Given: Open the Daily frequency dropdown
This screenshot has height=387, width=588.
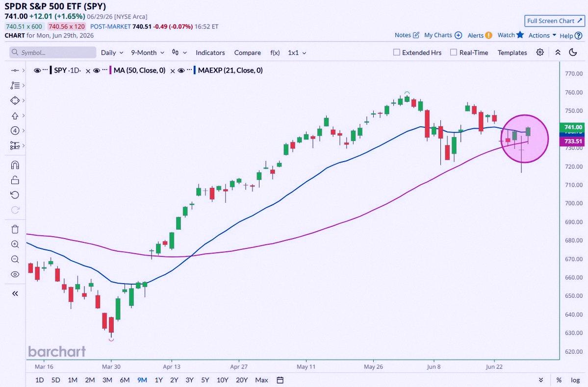Looking at the screenshot, I should (112, 52).
